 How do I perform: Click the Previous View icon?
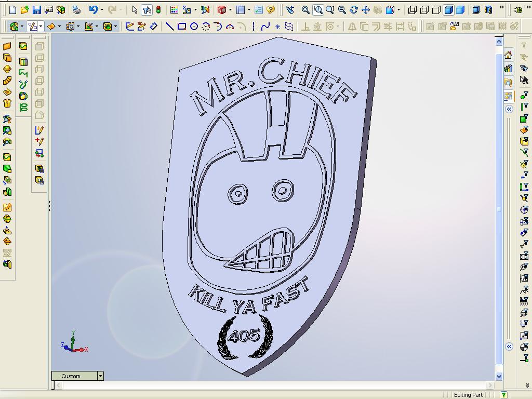(x=290, y=10)
